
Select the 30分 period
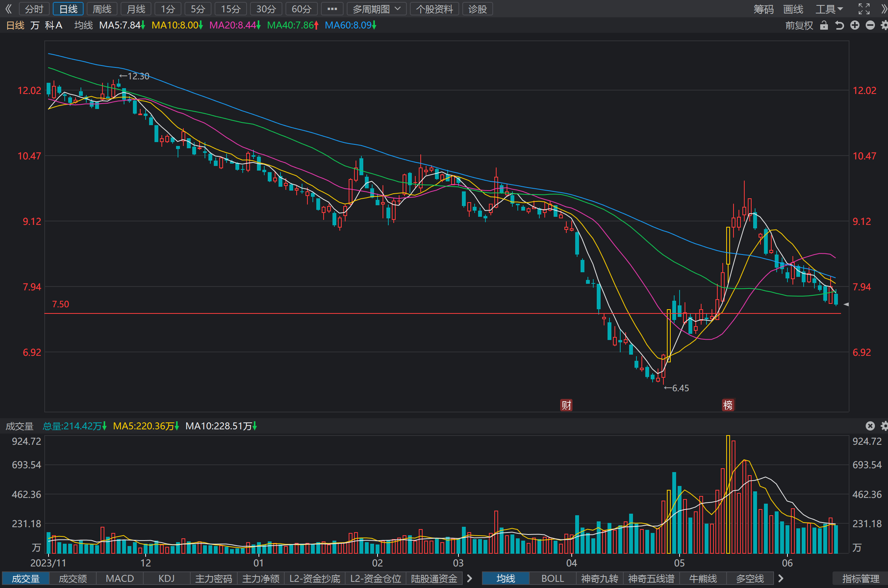click(266, 8)
